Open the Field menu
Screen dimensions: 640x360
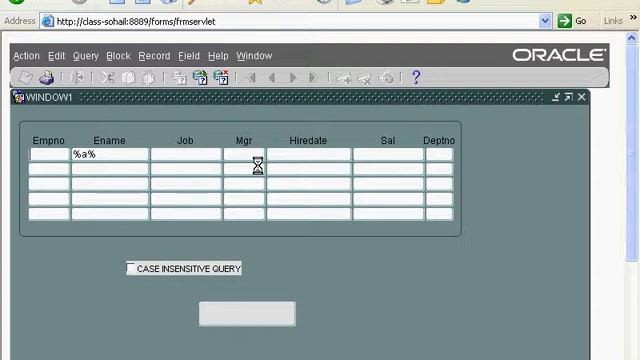189,56
